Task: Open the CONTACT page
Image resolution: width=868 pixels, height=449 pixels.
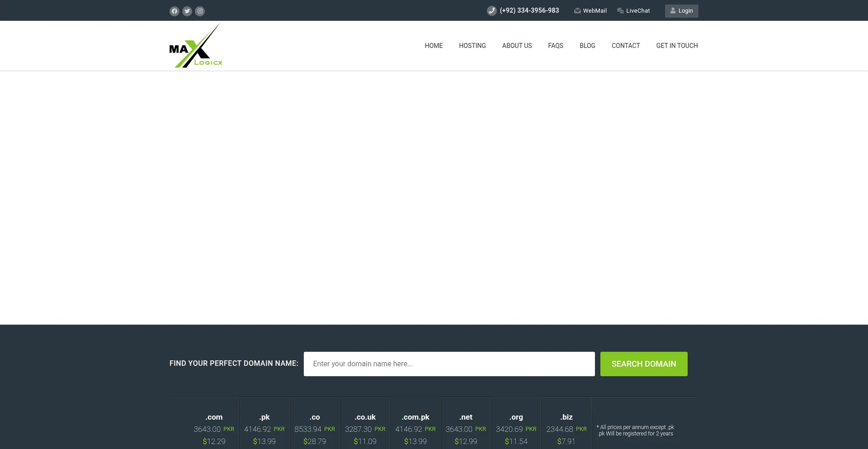Action: click(x=626, y=46)
